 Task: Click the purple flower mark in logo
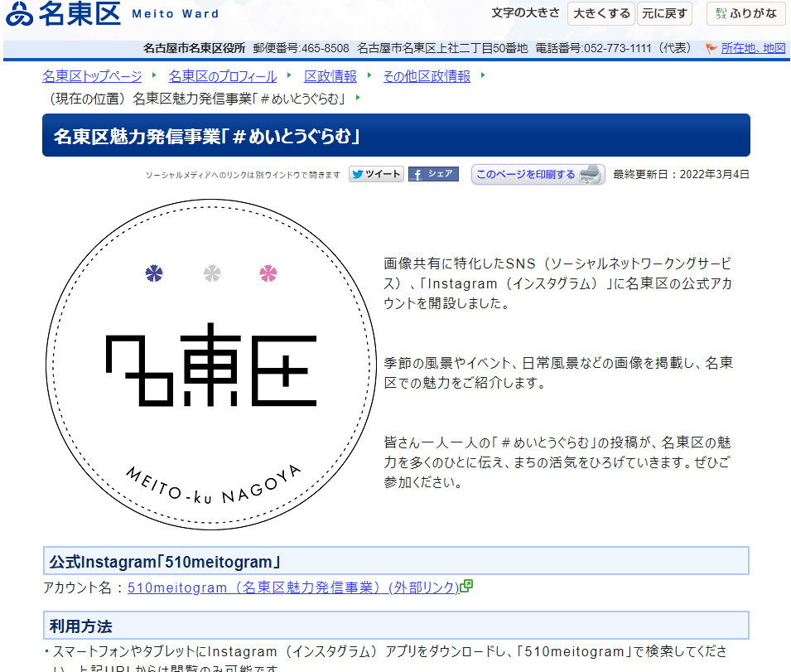click(154, 273)
